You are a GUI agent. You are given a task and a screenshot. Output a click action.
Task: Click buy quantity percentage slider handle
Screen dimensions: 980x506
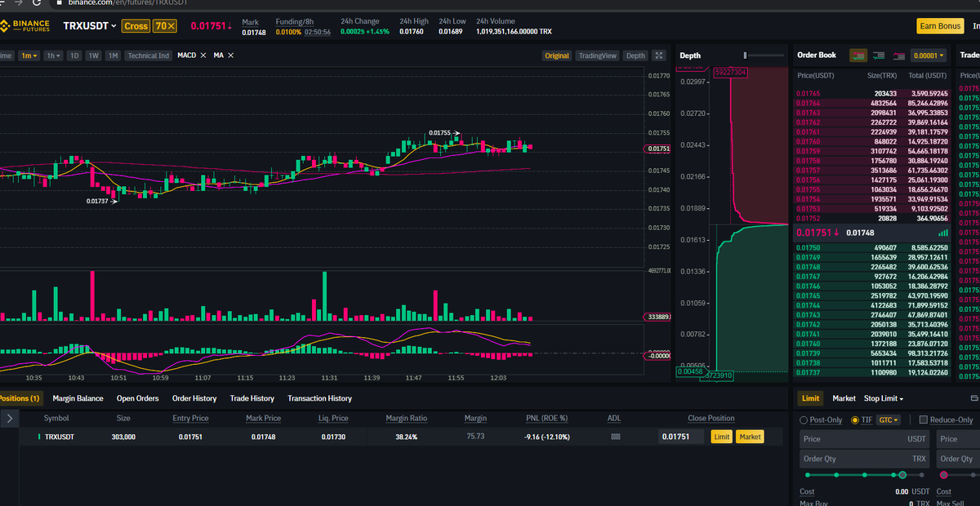[x=902, y=474]
